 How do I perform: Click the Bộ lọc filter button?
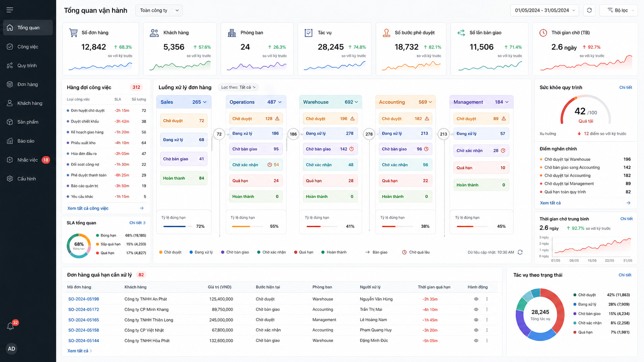click(x=619, y=10)
